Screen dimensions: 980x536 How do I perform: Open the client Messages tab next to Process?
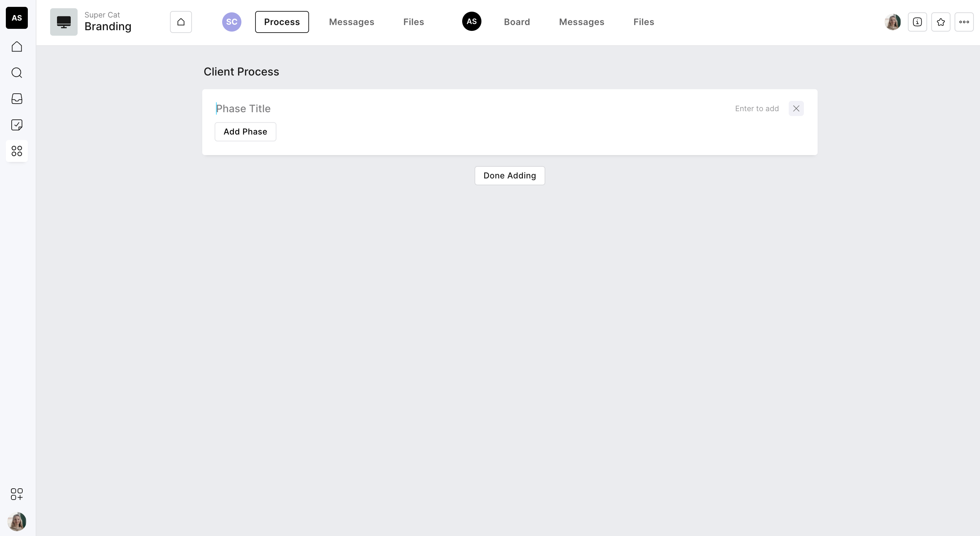point(351,22)
